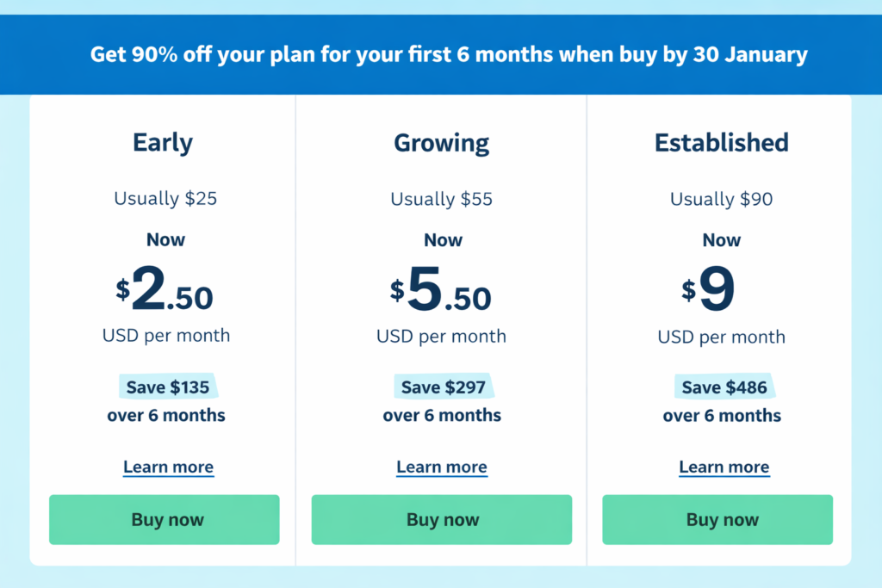This screenshot has height=588, width=882.
Task: Click the Usually $55 text on Growing plan
Action: tap(441, 198)
